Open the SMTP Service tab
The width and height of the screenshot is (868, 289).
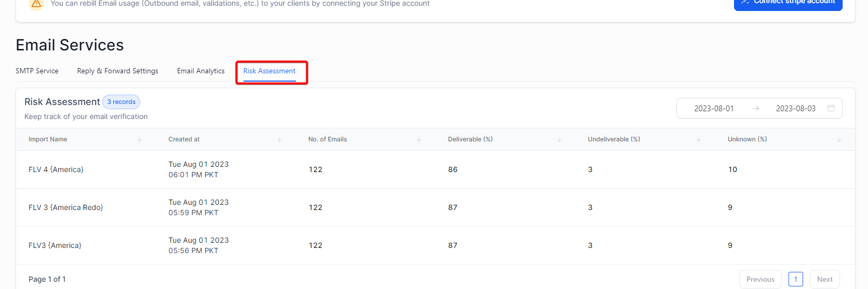(x=37, y=71)
